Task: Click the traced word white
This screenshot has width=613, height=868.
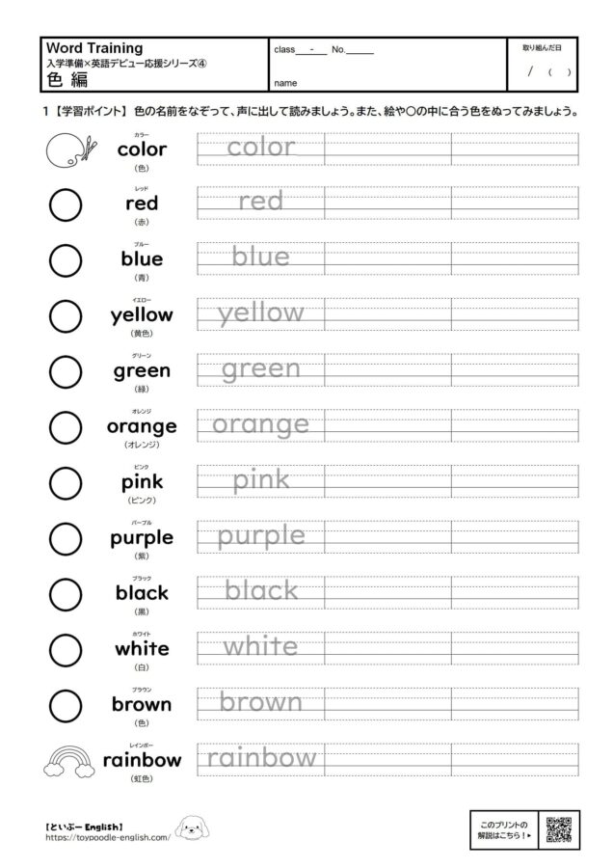Action: pyautogui.click(x=261, y=647)
